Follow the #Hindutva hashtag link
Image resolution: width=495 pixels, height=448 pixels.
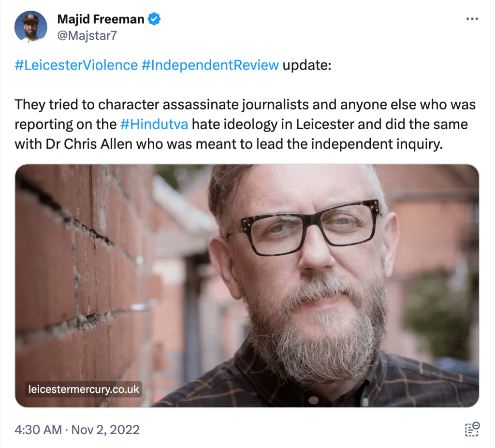154,124
